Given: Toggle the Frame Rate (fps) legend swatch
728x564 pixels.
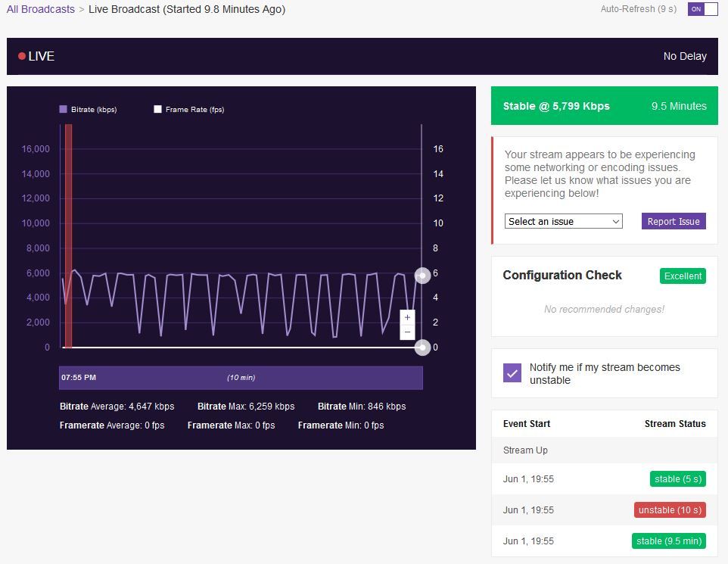Looking at the screenshot, I should tap(158, 109).
